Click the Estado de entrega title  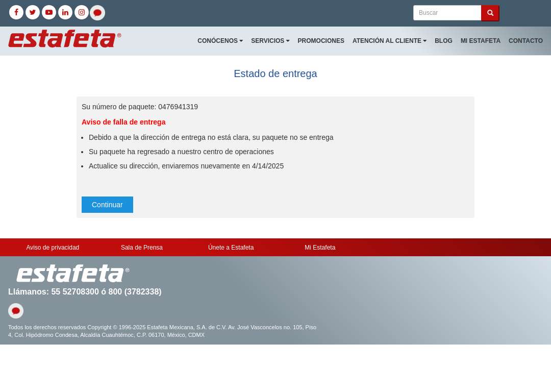[x=275, y=73]
